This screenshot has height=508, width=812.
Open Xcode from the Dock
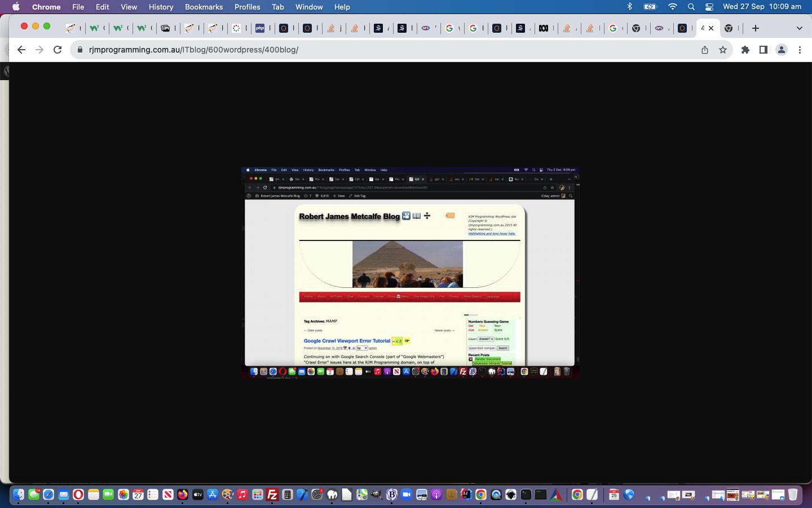coord(302,494)
